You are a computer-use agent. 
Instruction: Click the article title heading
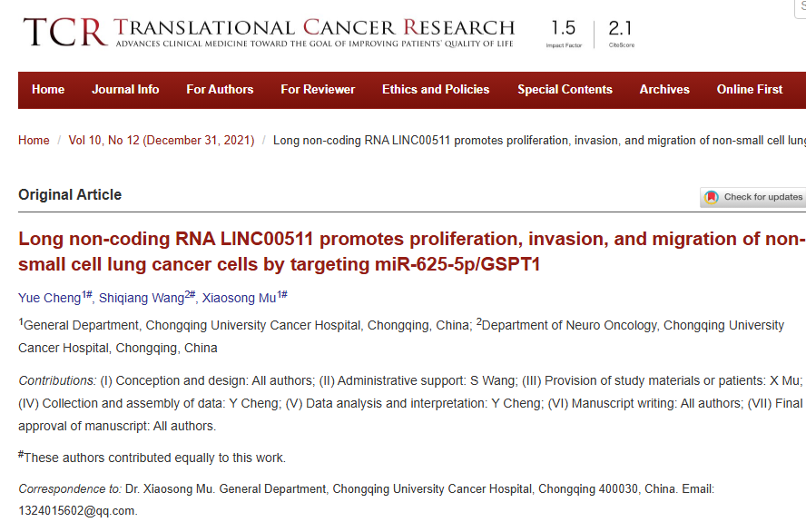412,251
